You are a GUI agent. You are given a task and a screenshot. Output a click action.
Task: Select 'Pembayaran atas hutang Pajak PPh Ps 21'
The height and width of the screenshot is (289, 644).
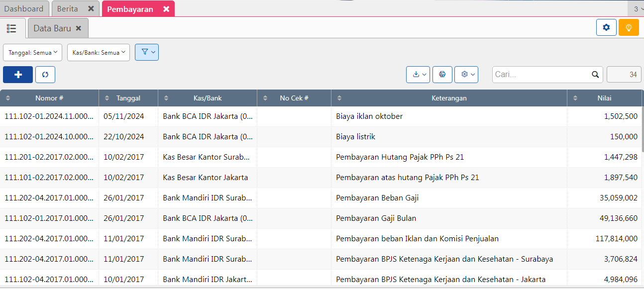point(321,178)
